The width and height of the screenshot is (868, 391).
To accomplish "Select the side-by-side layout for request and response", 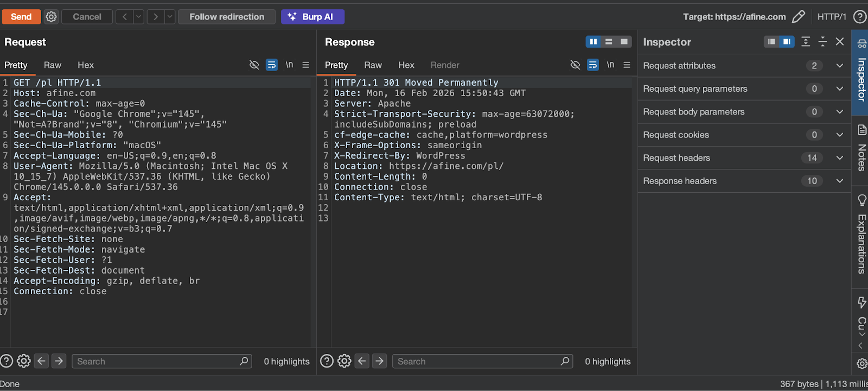I will click(593, 42).
